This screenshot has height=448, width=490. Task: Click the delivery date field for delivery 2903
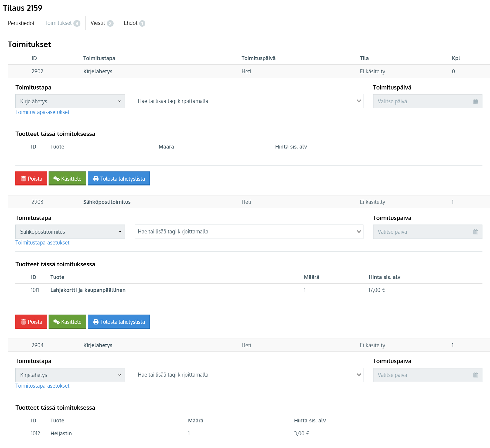click(428, 232)
